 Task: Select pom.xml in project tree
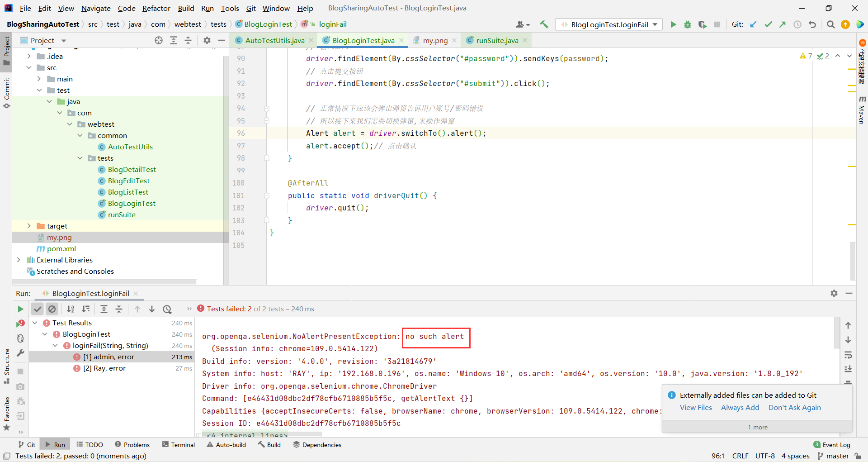coord(61,248)
